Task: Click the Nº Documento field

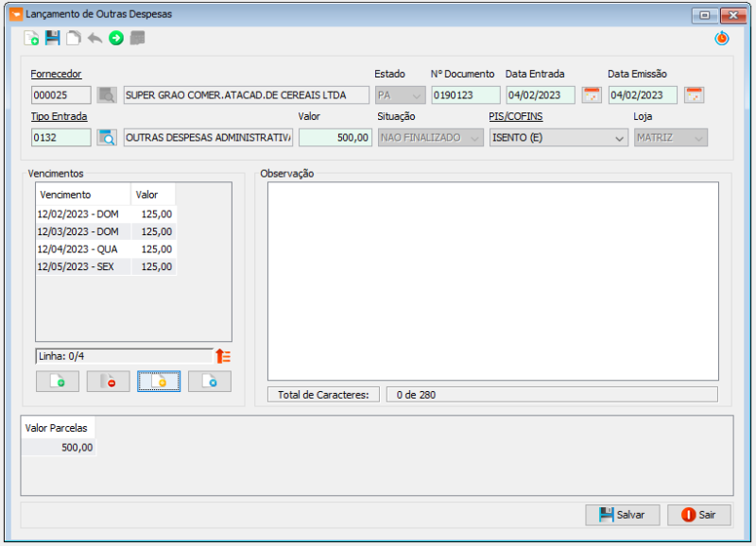Action: pyautogui.click(x=465, y=95)
